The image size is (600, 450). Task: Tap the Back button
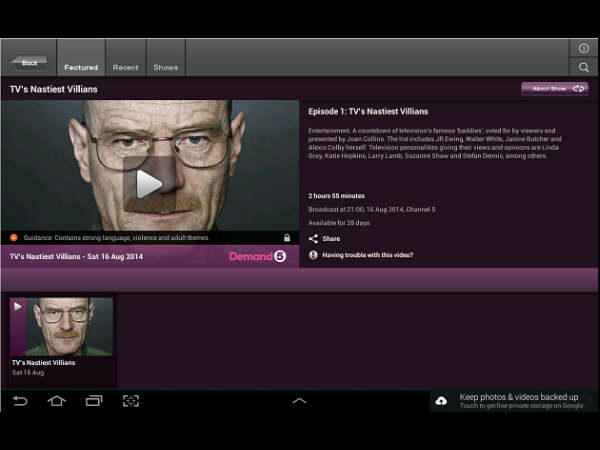coord(29,63)
